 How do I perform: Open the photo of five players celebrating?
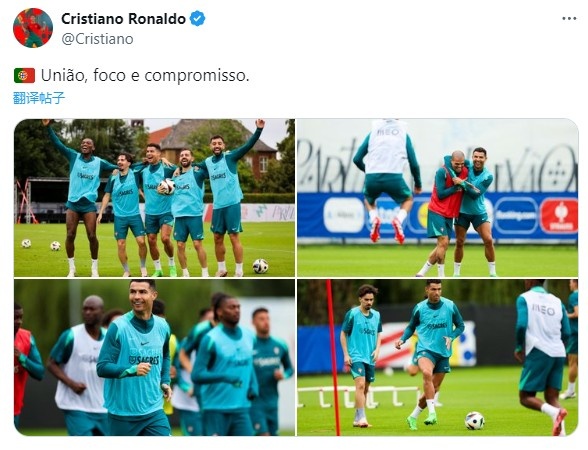154,198
